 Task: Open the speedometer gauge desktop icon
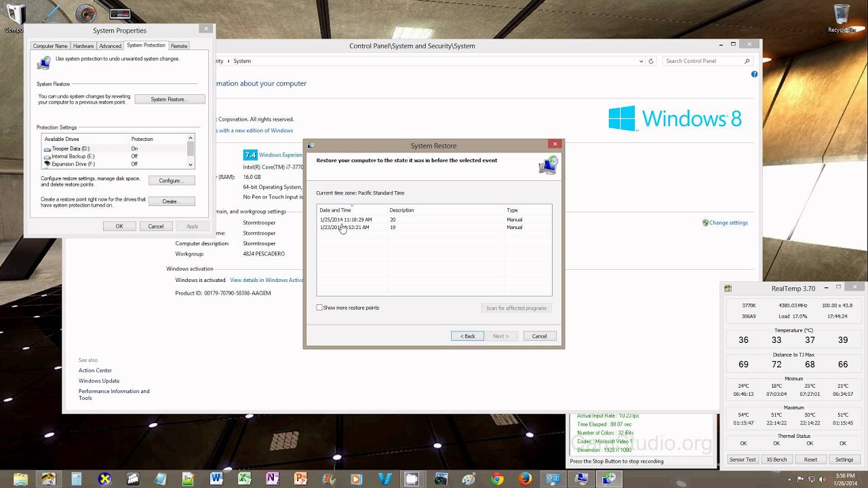coord(85,12)
